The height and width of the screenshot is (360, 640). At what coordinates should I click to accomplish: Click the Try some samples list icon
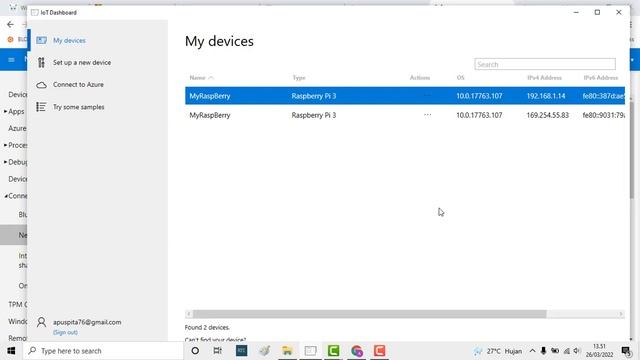click(41, 107)
